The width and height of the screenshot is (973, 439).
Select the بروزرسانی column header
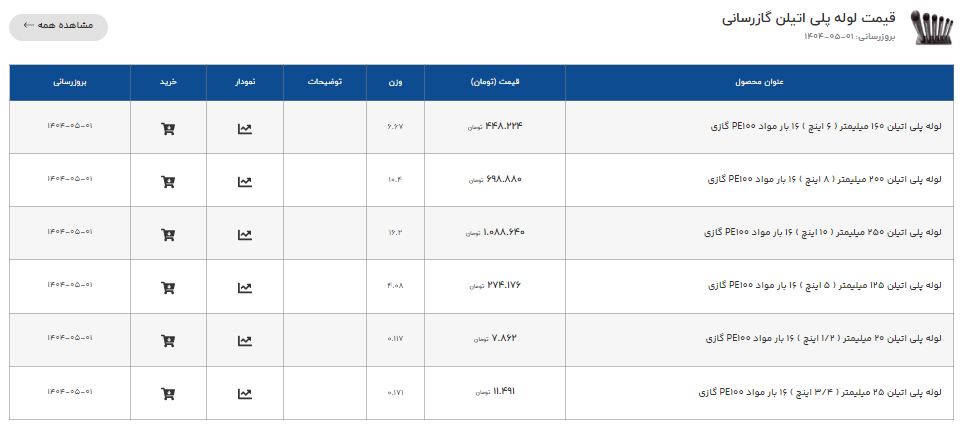pos(70,82)
